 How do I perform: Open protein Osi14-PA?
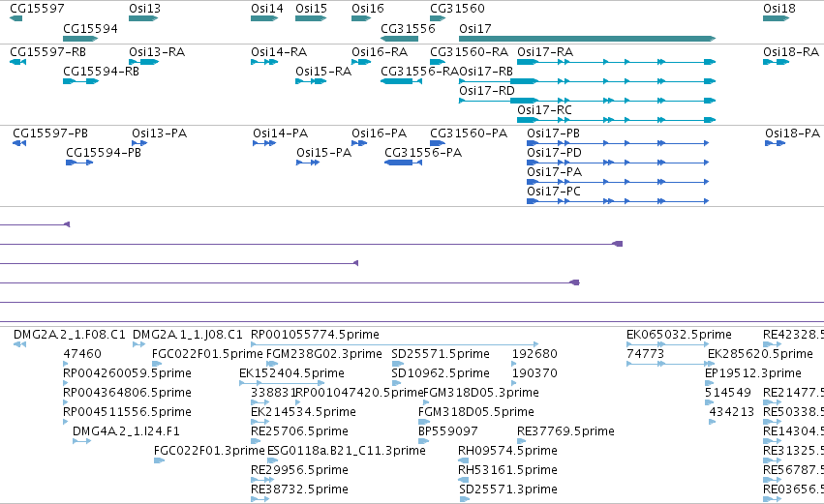pos(280,133)
